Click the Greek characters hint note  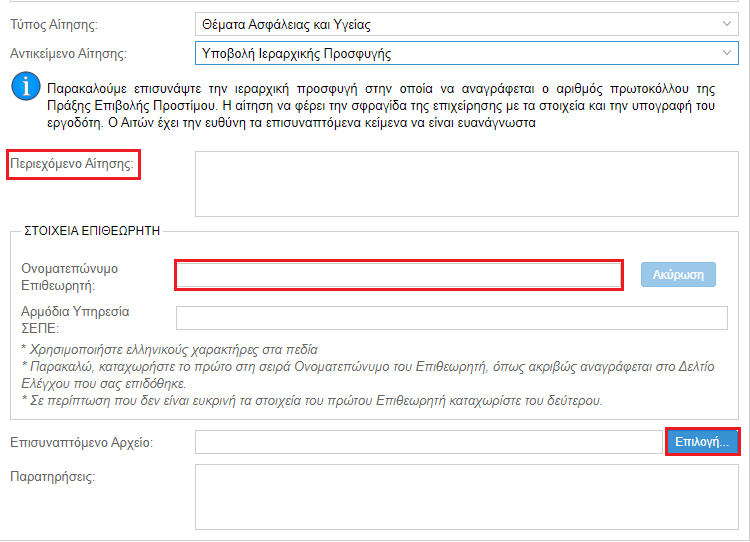(170, 350)
